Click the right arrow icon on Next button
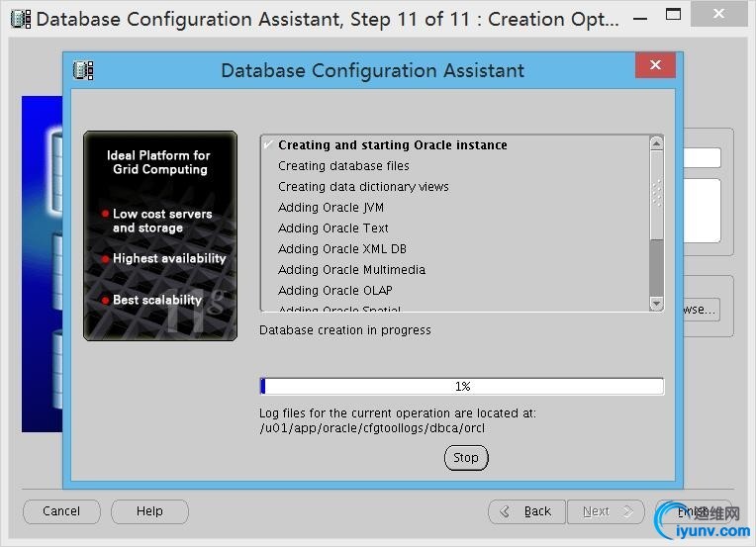The image size is (756, 547). click(x=627, y=511)
